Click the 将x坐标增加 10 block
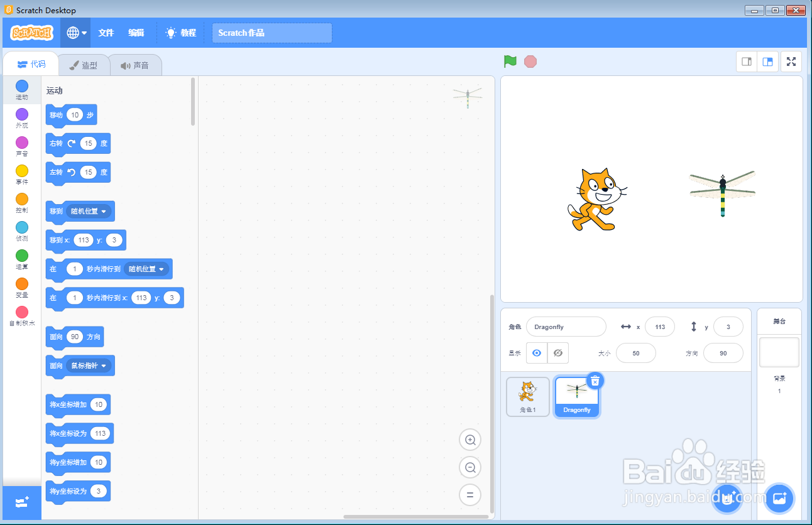This screenshot has width=812, height=525. point(78,405)
